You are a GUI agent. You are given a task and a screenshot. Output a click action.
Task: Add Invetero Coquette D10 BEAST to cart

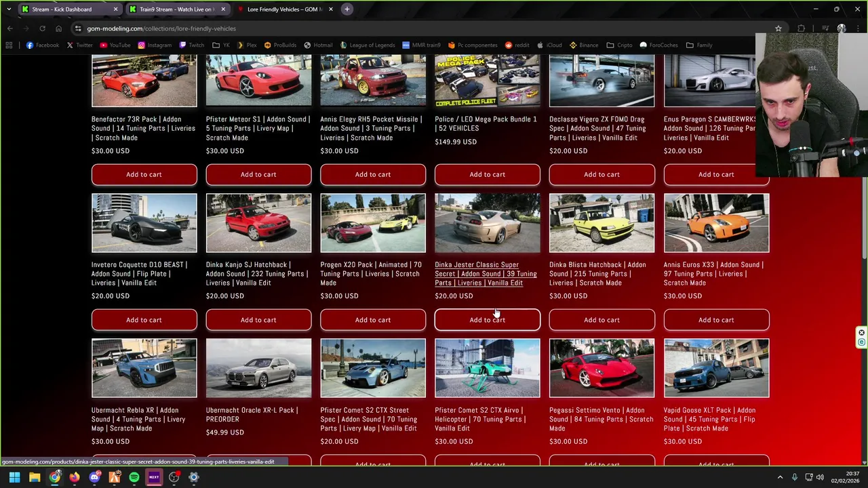[144, 320]
